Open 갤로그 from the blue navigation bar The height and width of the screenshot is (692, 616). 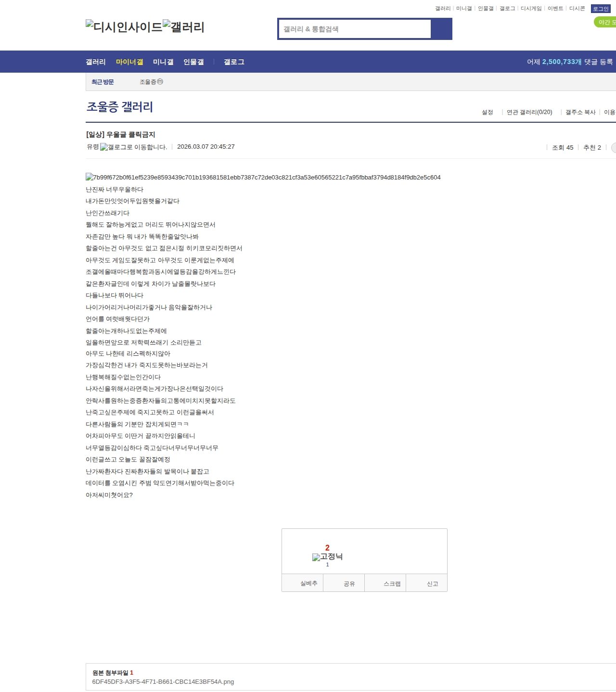coord(234,62)
